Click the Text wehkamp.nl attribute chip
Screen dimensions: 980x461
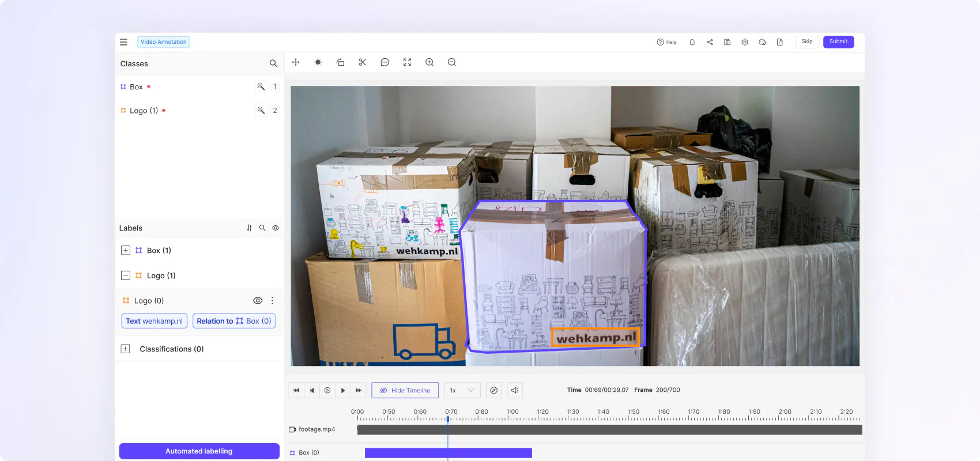click(x=154, y=321)
